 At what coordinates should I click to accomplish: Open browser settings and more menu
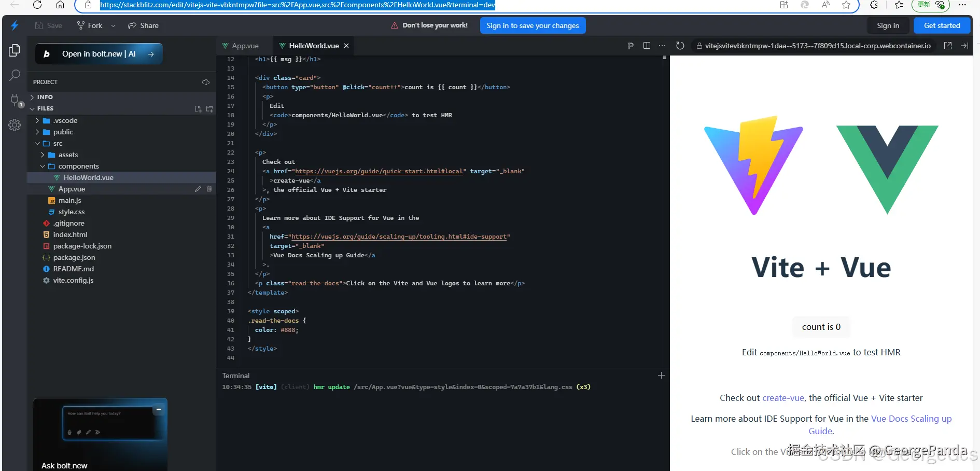click(962, 5)
